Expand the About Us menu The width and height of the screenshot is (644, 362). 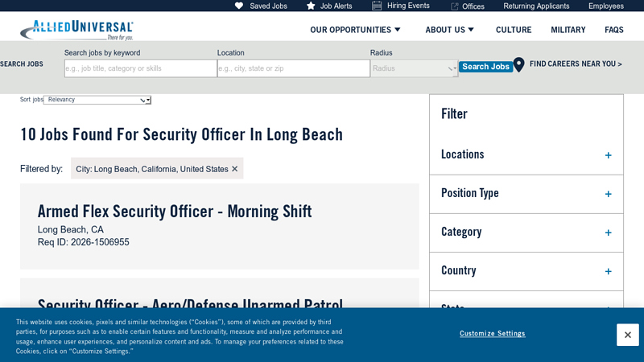pos(449,30)
